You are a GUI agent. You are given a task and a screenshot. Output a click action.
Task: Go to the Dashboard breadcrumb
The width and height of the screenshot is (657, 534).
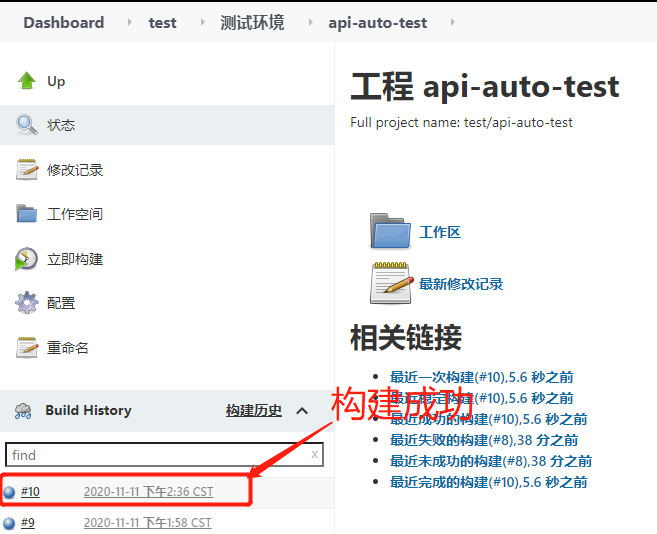[x=64, y=22]
